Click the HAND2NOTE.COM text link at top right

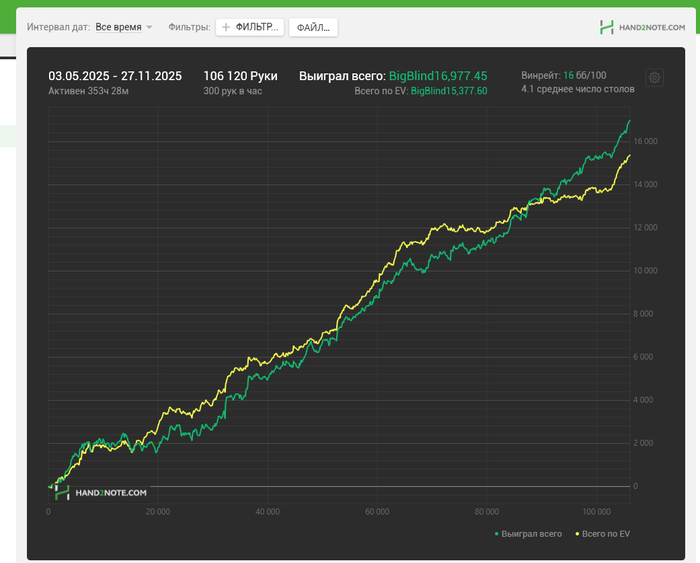coord(652,28)
